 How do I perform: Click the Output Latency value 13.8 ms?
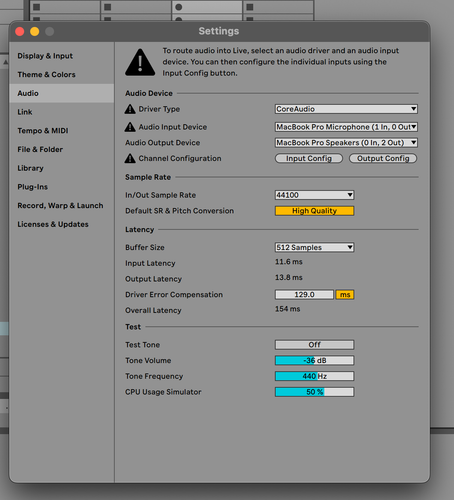(289, 277)
